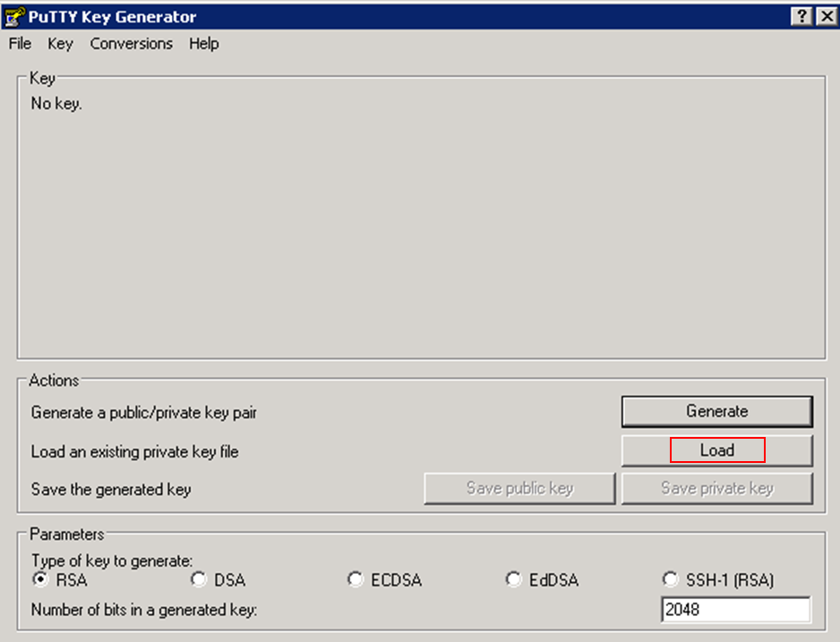Click the Save public key button

tap(519, 488)
